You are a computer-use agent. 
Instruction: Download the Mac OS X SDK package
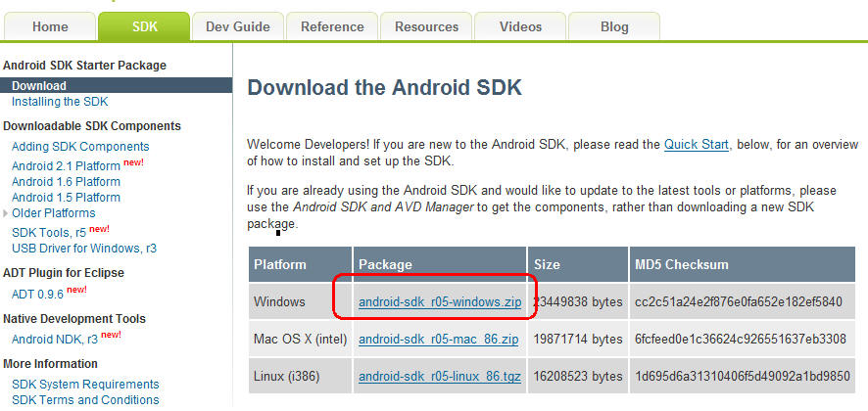click(x=437, y=340)
